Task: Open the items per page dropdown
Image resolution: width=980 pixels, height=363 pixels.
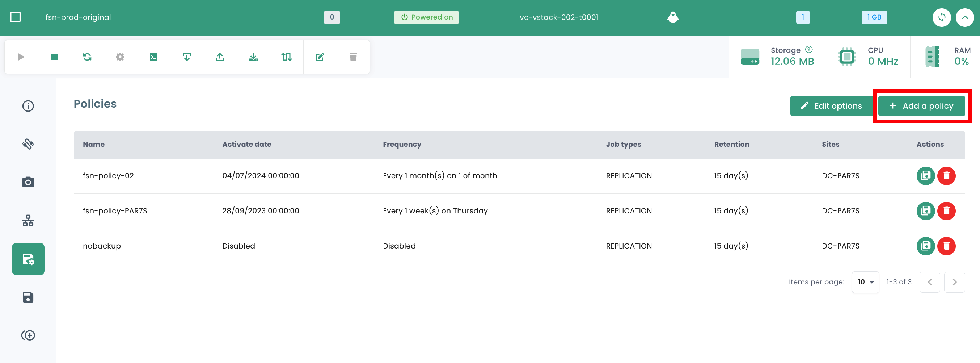Action: coord(865,282)
